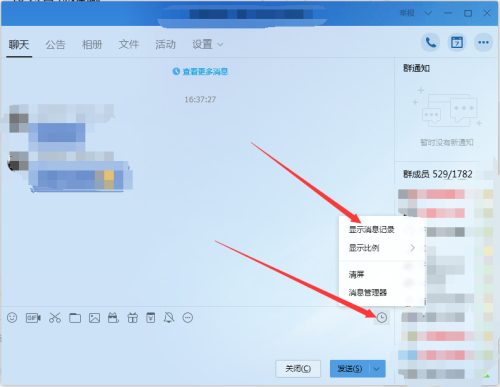Viewport: 500px width, 387px height.
Task: Open the gift box icon
Action: click(x=133, y=318)
